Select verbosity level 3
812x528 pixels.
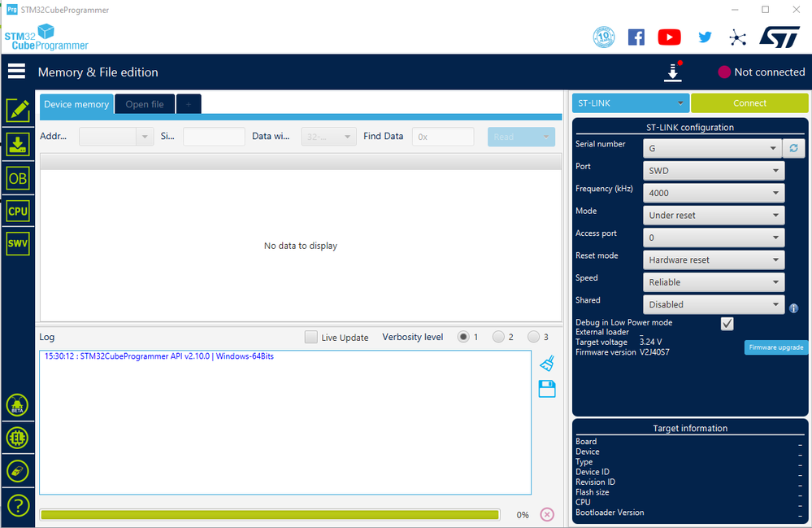pos(533,337)
